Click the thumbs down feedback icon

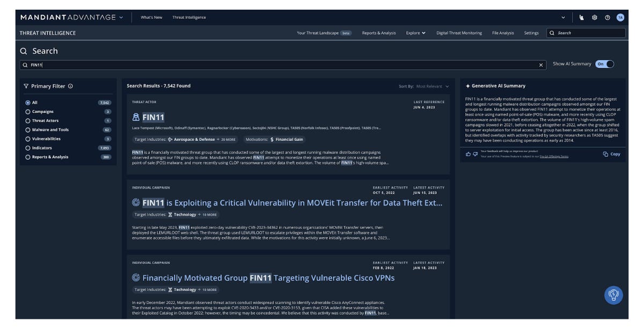(475, 154)
